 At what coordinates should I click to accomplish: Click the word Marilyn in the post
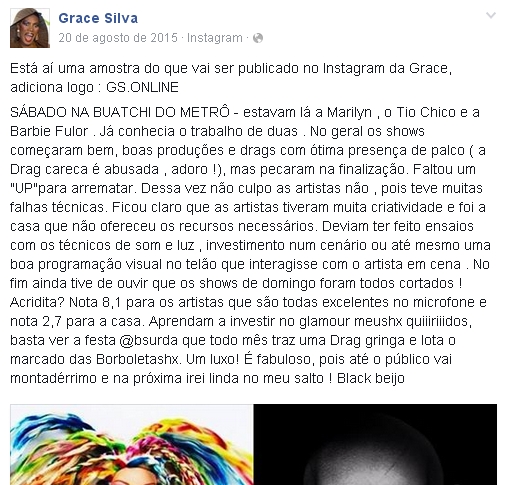coord(349,113)
